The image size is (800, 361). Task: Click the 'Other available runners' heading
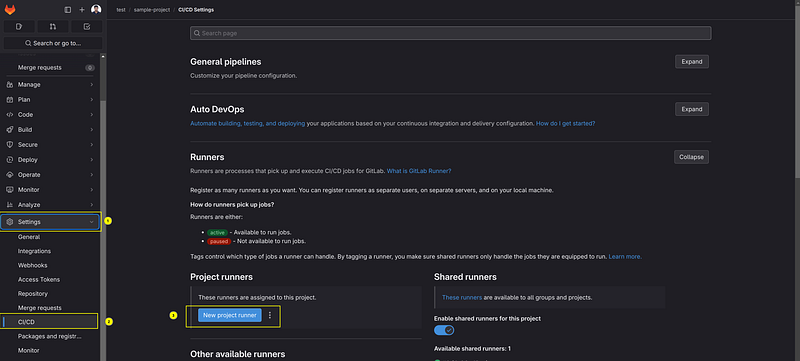coord(237,354)
